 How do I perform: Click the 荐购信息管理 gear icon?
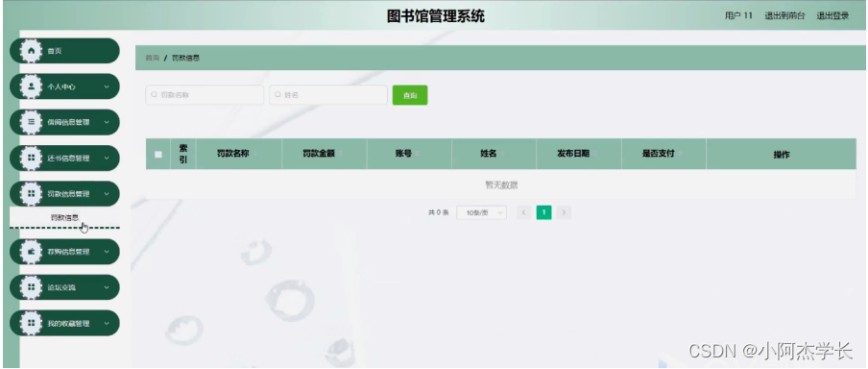tap(31, 252)
